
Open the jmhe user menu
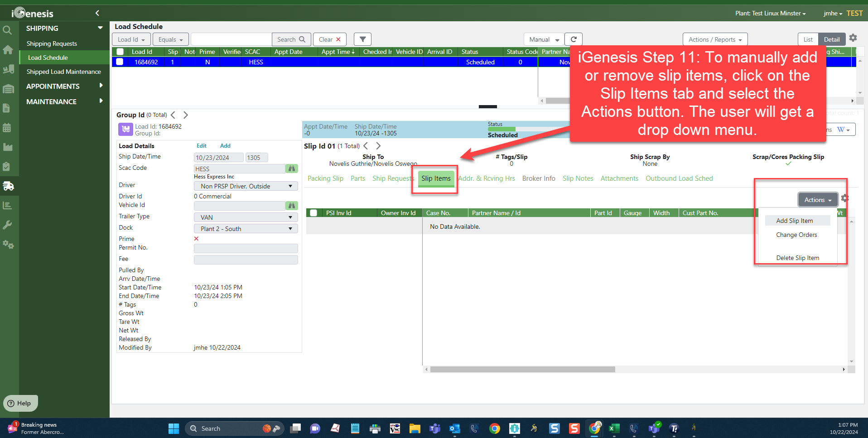[833, 13]
